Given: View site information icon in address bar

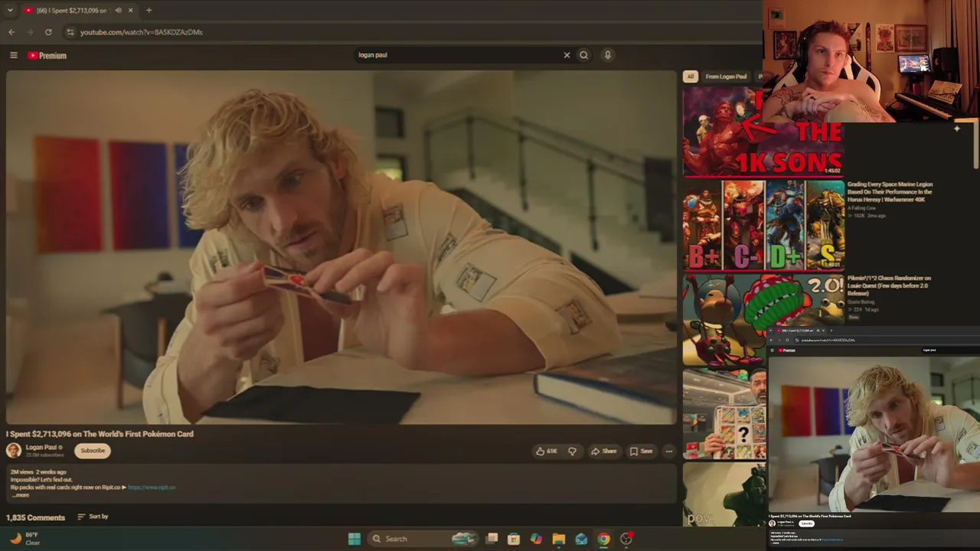Looking at the screenshot, I should 70,32.
